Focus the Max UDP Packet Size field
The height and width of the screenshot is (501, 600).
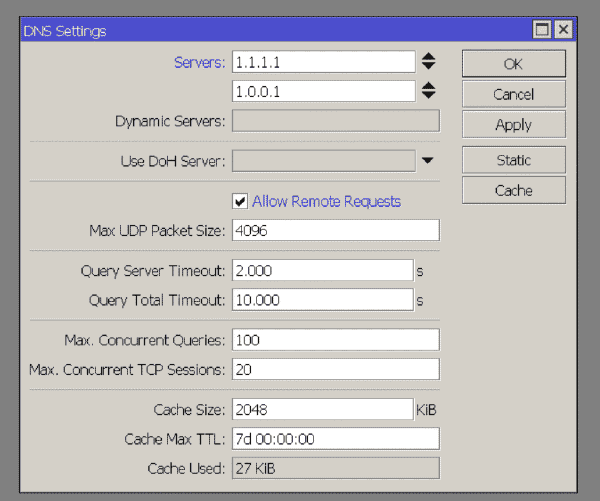coord(336,230)
